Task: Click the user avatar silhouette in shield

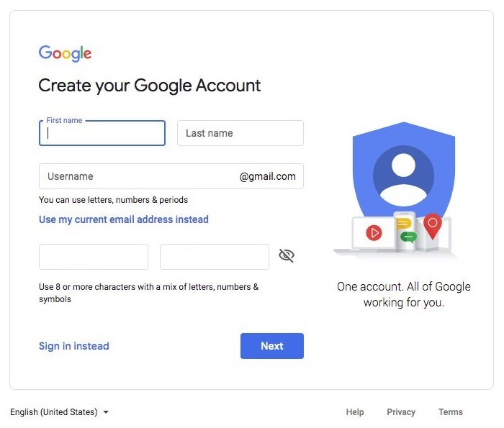Action: (x=404, y=176)
